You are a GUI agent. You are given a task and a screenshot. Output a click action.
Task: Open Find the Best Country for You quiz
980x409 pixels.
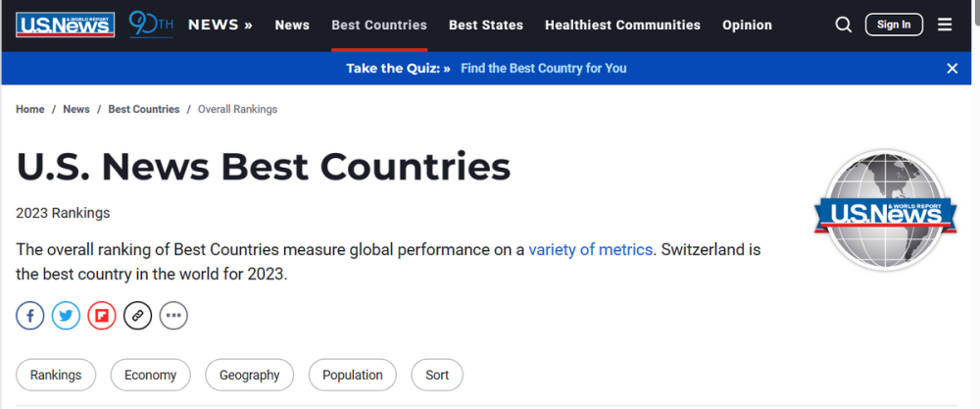point(544,69)
